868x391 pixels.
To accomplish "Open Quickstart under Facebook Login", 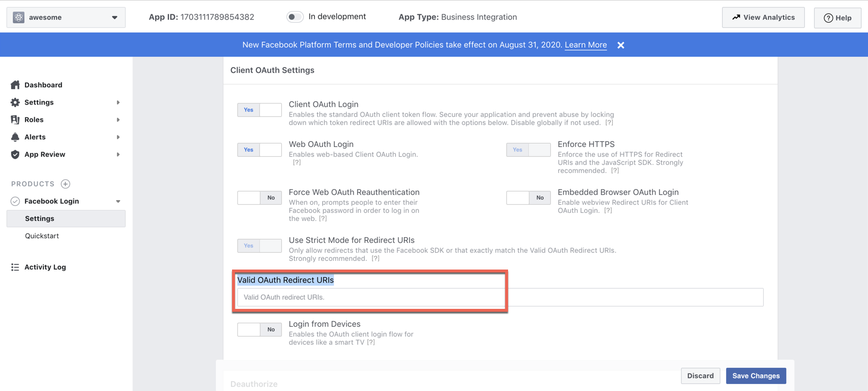I will (42, 236).
